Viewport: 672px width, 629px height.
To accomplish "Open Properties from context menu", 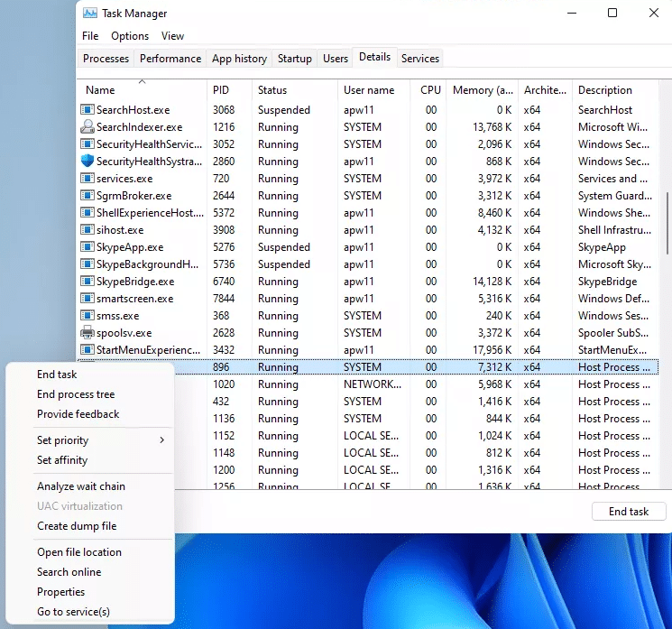I will (x=60, y=592).
